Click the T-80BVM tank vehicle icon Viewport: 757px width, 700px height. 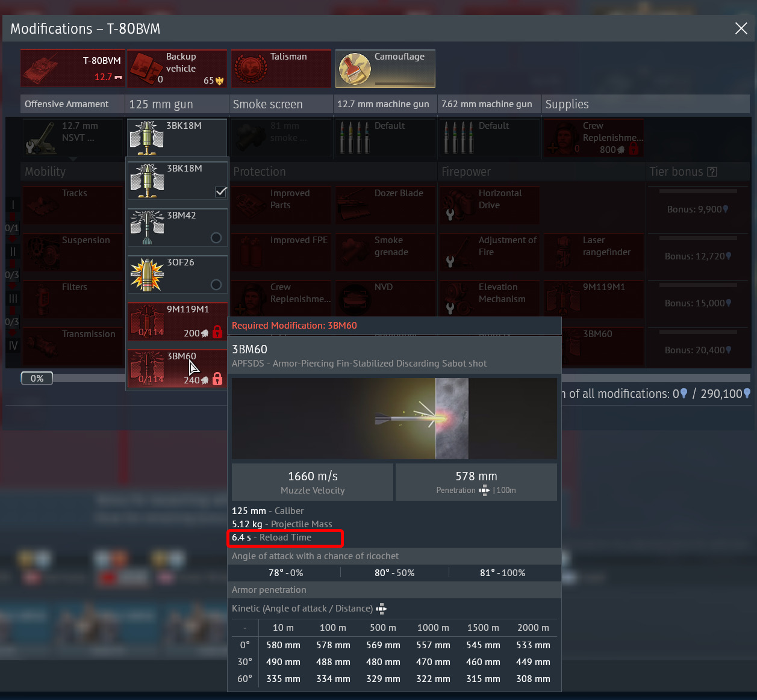coord(42,69)
